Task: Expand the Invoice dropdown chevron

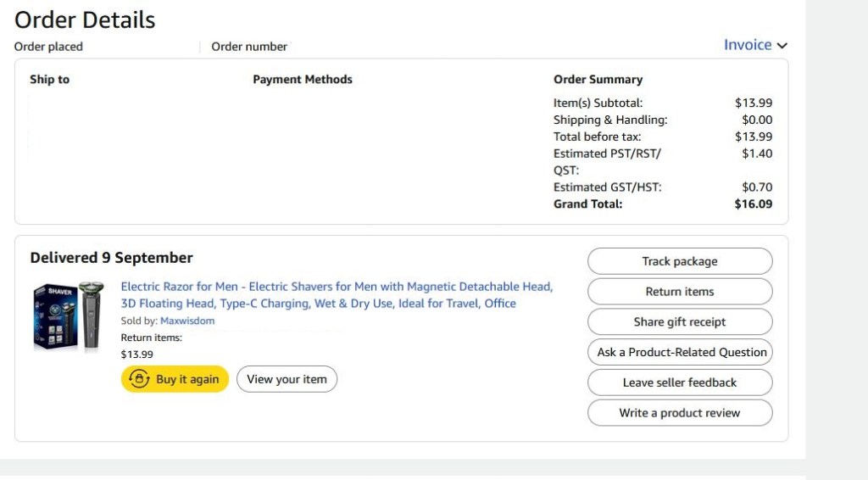Action: click(x=782, y=46)
